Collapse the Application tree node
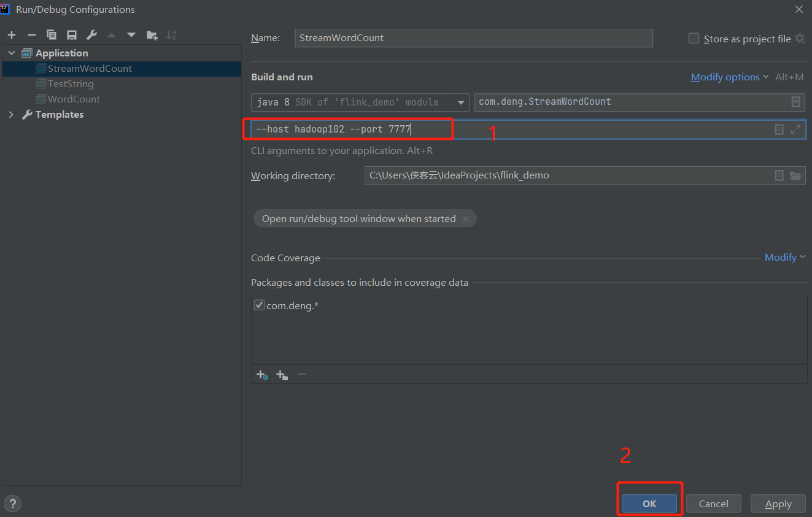 pos(12,53)
